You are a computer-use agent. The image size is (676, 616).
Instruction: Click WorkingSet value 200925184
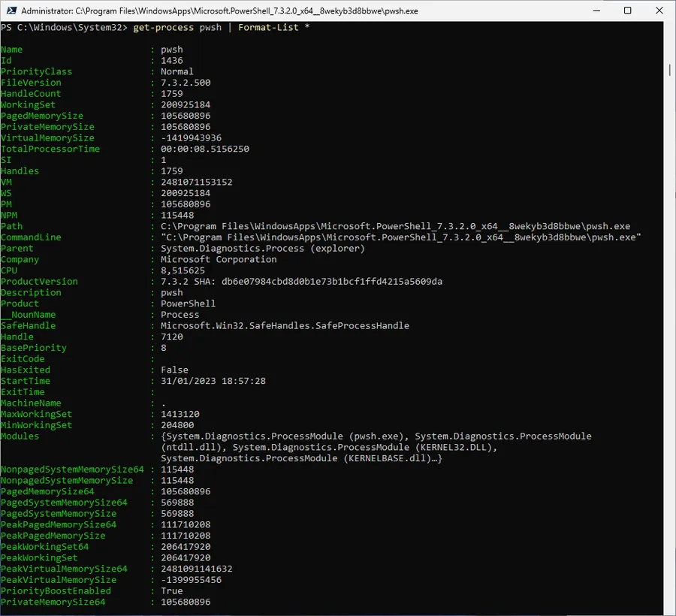[186, 104]
